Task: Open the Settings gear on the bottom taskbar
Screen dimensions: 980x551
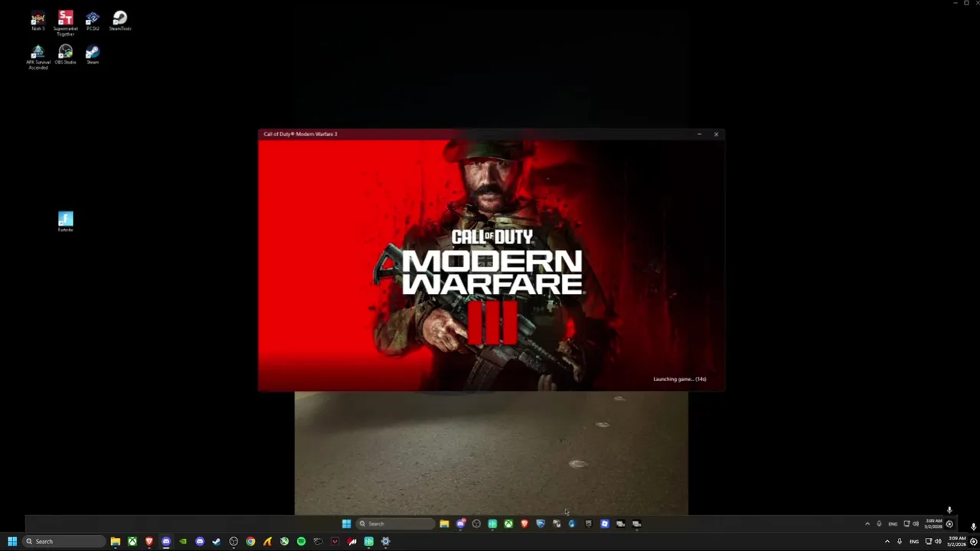Action: [x=385, y=541]
